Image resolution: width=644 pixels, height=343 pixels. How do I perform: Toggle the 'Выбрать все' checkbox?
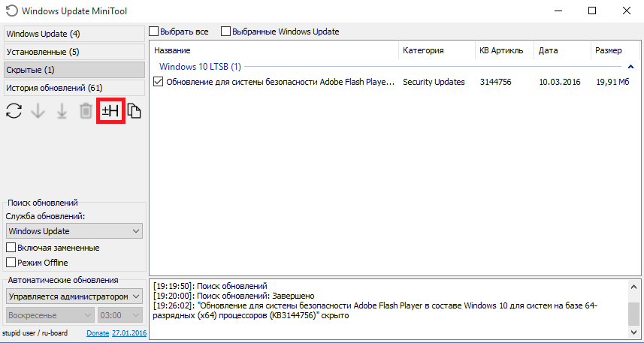155,32
